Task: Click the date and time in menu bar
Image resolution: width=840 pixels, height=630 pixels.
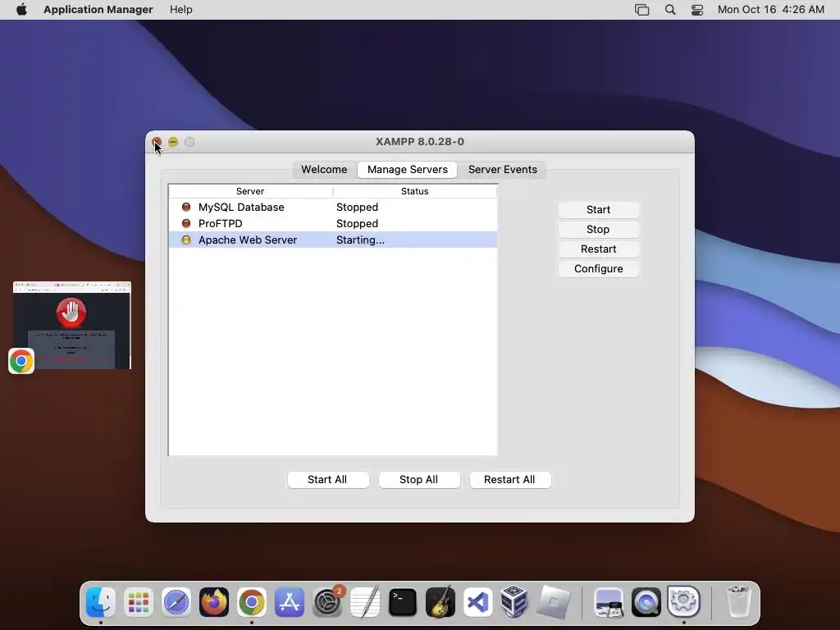Action: point(770,10)
